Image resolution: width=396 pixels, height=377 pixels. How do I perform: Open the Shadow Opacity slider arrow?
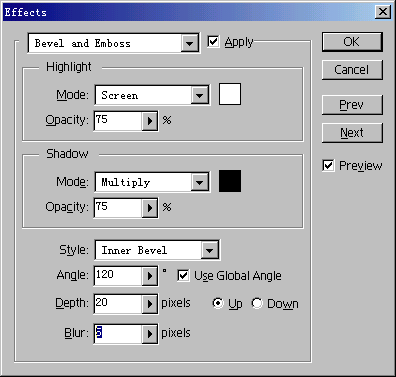click(x=150, y=208)
